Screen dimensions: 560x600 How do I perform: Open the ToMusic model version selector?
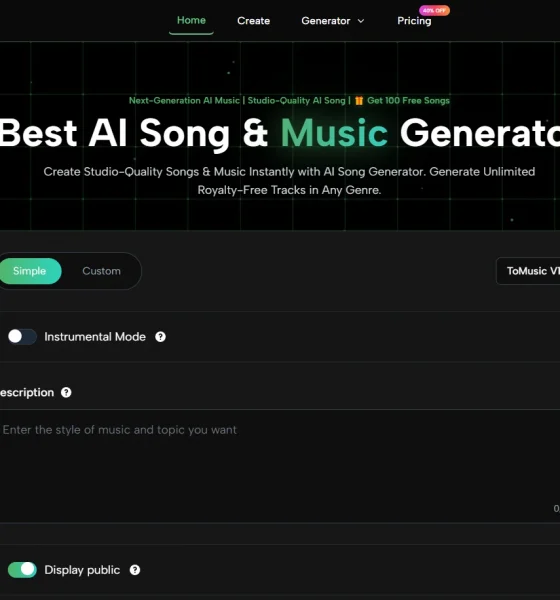[528, 271]
